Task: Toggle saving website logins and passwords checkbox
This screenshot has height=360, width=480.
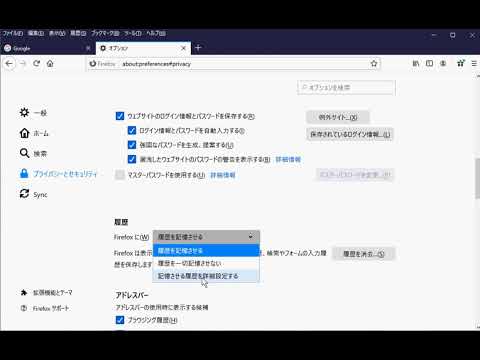Action: 120,116
